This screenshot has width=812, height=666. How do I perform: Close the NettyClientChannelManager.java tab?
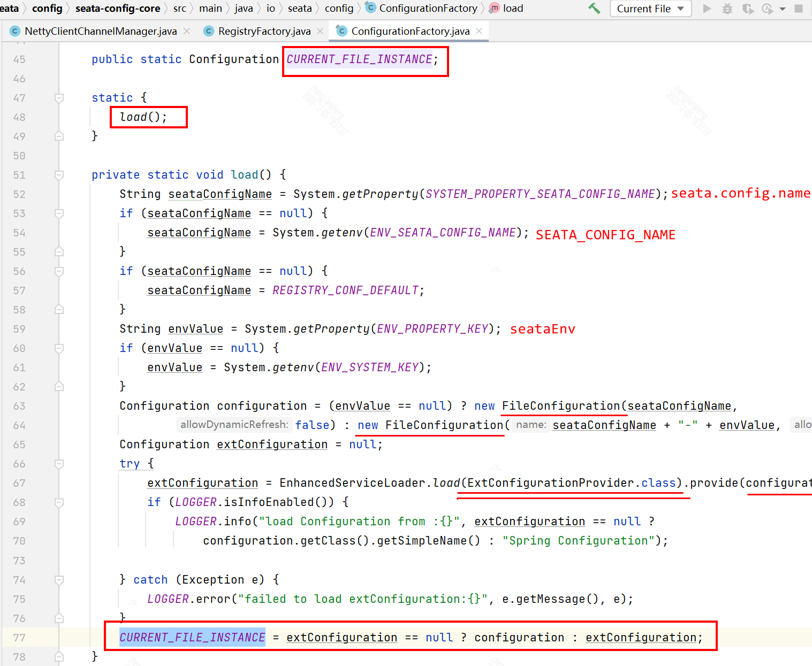187,31
